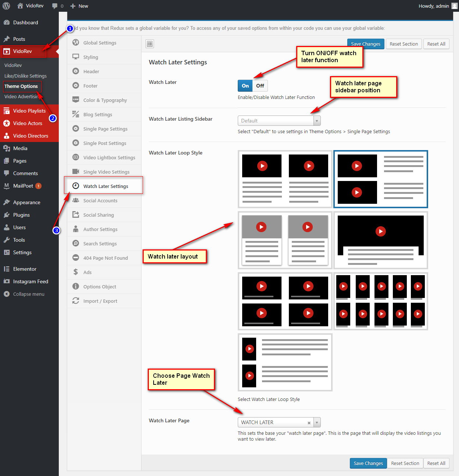
Task: Click the Social Sharing share icon
Action: (x=76, y=215)
